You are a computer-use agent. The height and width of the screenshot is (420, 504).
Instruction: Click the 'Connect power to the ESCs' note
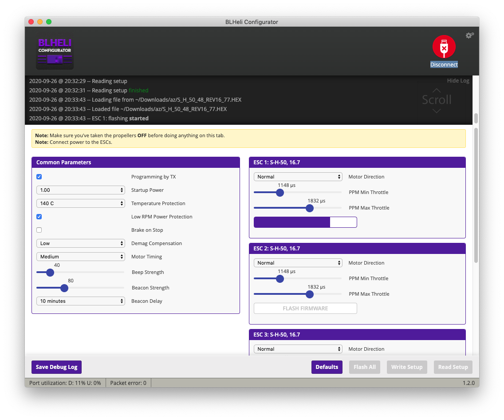point(74,142)
